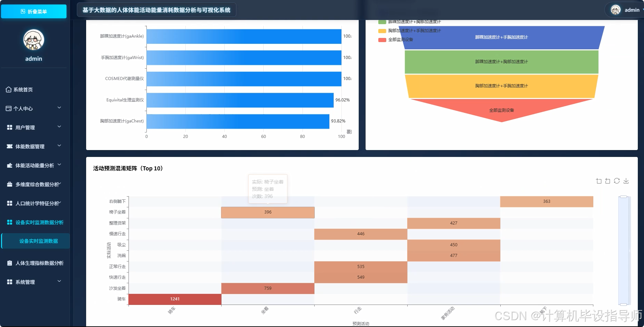
Task: Click the yellow funnel segment 胸部加速度计+手腕加速度计
Action: coord(501,86)
